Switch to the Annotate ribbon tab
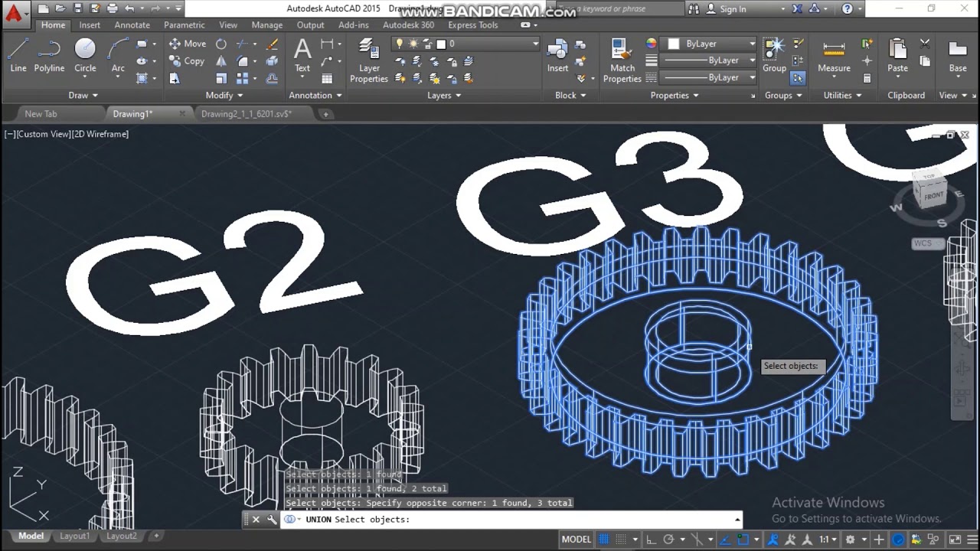The height and width of the screenshot is (551, 980). 132,25
